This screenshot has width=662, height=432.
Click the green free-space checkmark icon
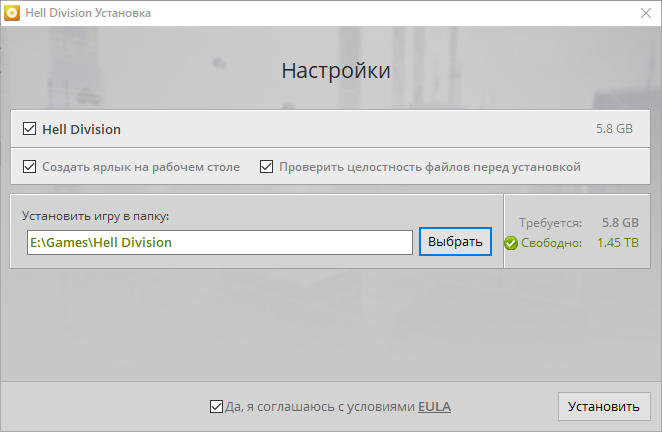pos(510,243)
